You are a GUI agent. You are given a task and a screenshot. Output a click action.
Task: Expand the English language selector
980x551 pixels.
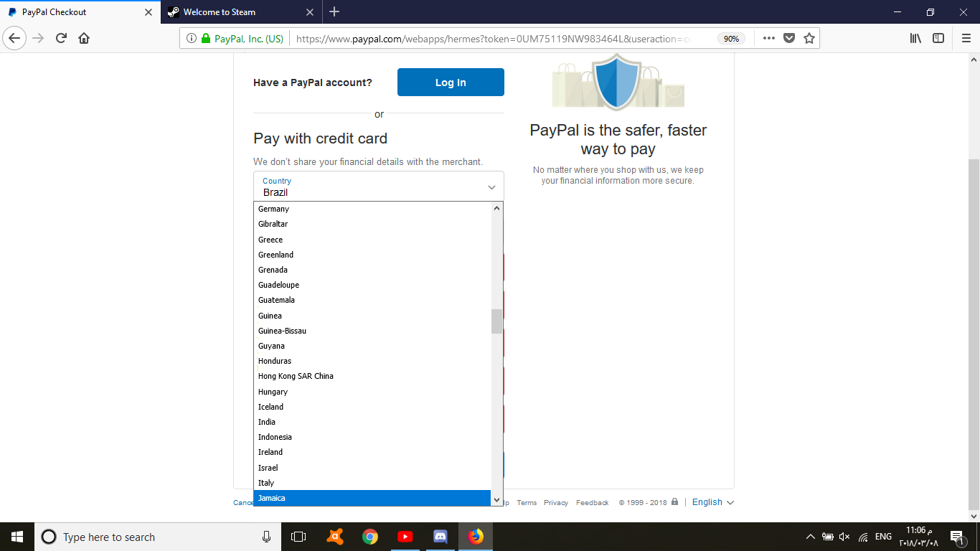(x=713, y=502)
